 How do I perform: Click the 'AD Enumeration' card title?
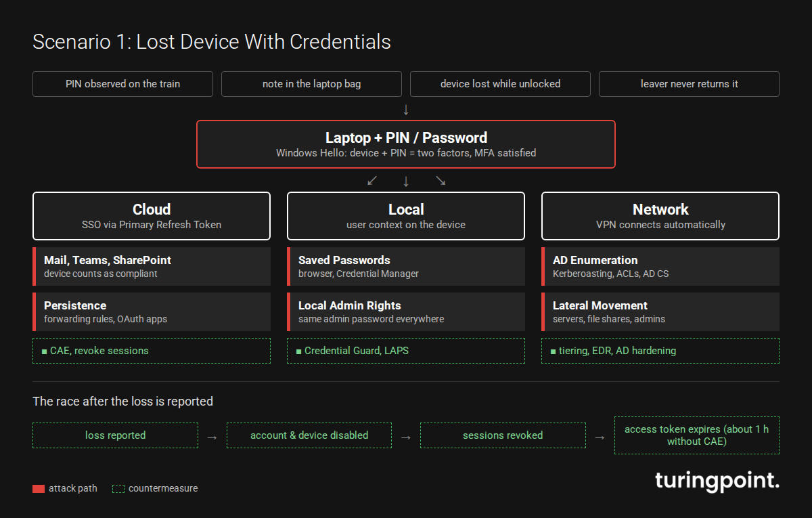point(595,260)
